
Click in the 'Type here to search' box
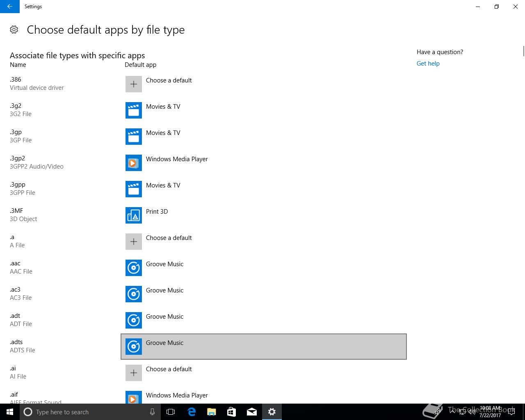click(90, 412)
